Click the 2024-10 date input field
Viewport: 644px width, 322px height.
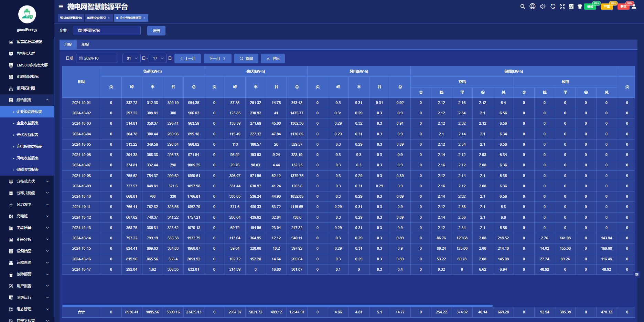tap(96, 59)
